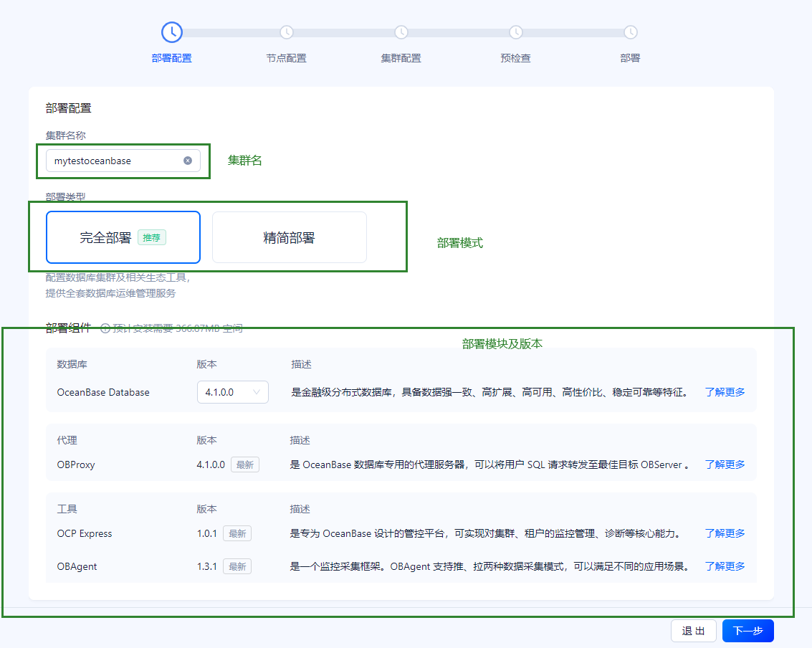The height and width of the screenshot is (648, 812).
Task: Open 了解更多 link for OCP Express
Action: [725, 533]
